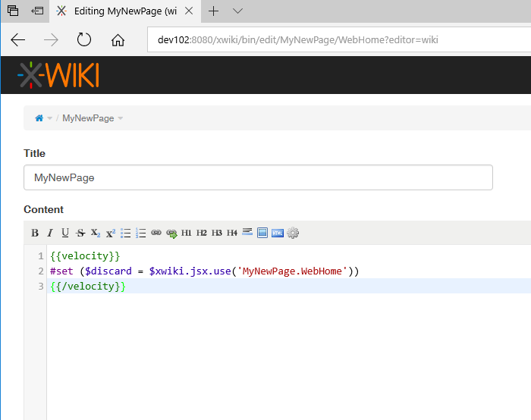
Task: Go to the Home breadcrumb icon
Action: [x=39, y=118]
